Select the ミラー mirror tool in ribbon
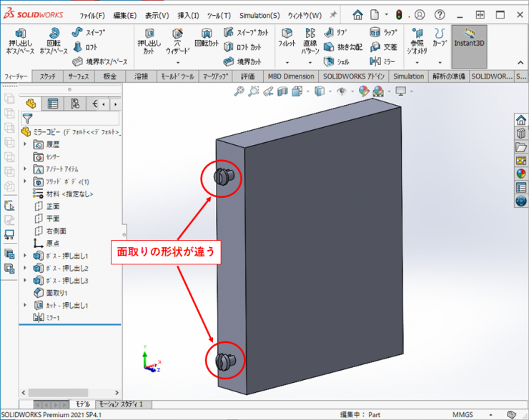The image size is (529, 420). coord(383,61)
